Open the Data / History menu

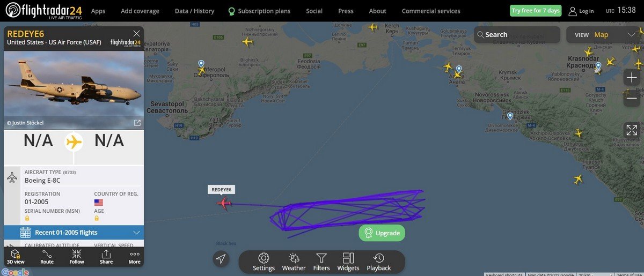[194, 11]
